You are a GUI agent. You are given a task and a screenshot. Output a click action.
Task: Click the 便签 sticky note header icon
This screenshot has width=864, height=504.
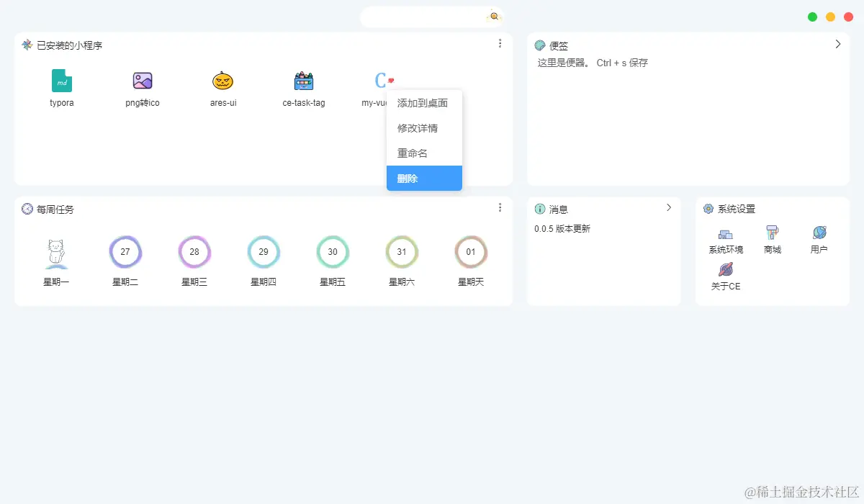[540, 45]
